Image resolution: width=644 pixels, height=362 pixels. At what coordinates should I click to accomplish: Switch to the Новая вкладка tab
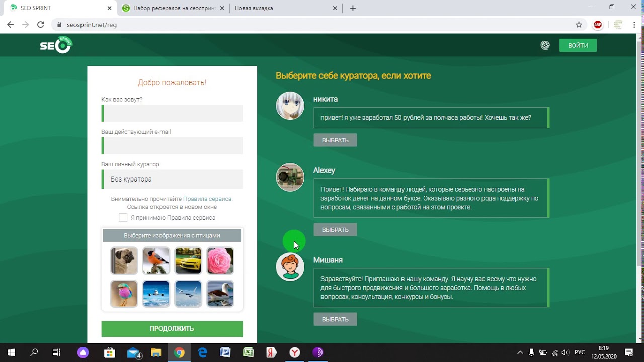click(x=286, y=8)
